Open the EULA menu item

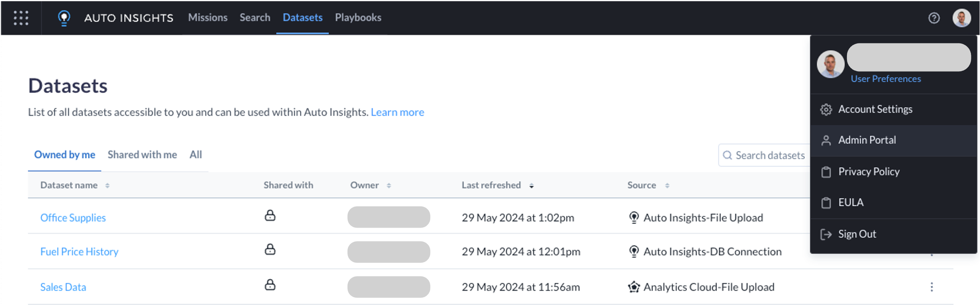point(893,202)
